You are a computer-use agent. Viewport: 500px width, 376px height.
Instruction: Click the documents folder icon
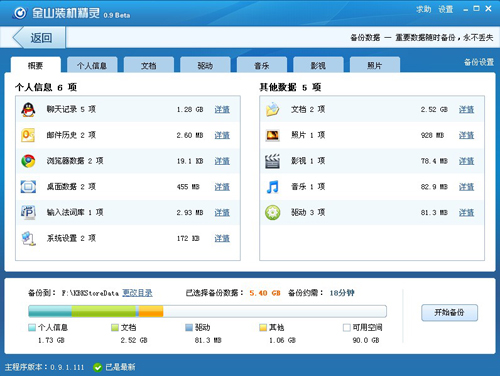[x=272, y=110]
